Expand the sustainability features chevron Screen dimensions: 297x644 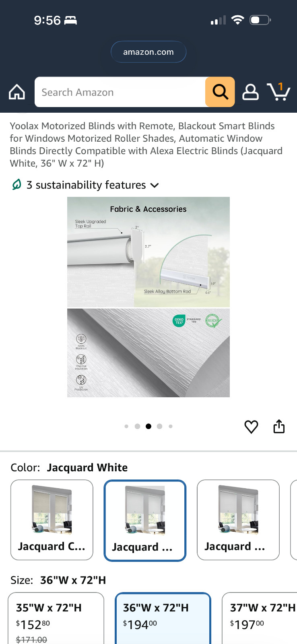tap(155, 185)
